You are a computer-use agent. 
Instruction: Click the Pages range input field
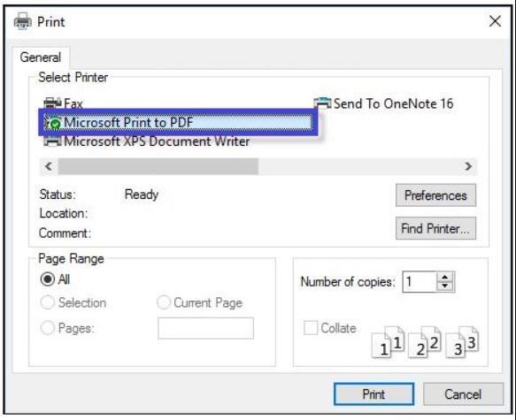pos(205,328)
